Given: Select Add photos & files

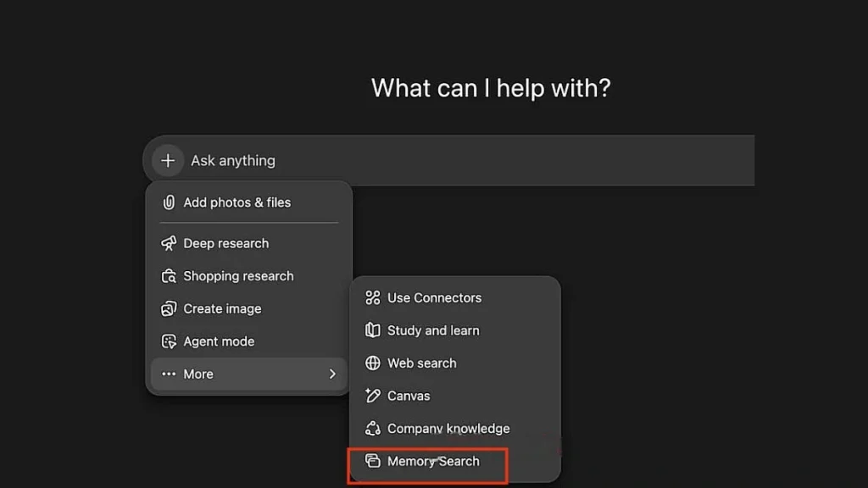Looking at the screenshot, I should point(237,202).
